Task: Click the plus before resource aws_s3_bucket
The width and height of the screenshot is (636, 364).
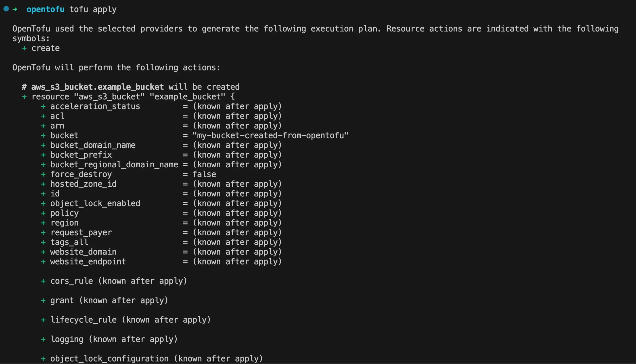Action: click(x=24, y=97)
